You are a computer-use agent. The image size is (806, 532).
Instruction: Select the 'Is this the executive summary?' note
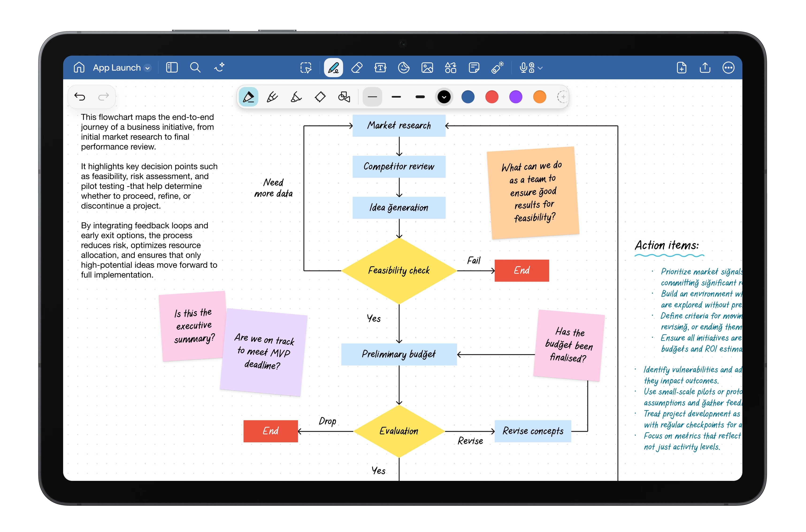(x=193, y=326)
